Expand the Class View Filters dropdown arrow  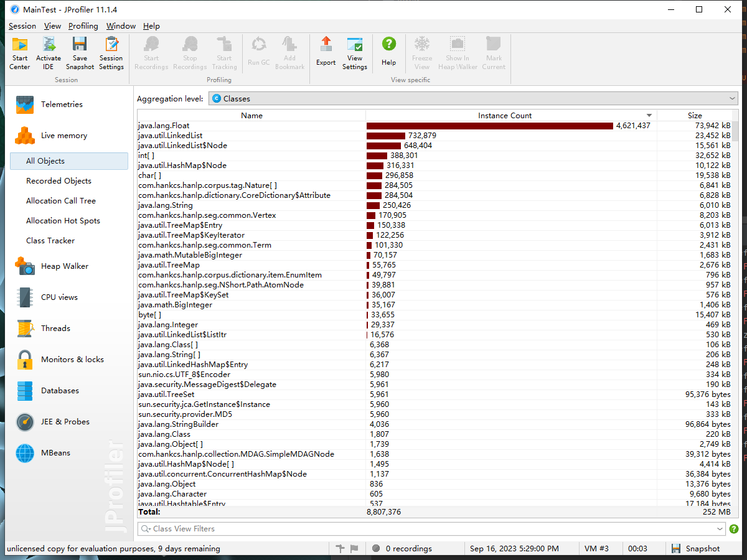pyautogui.click(x=720, y=529)
